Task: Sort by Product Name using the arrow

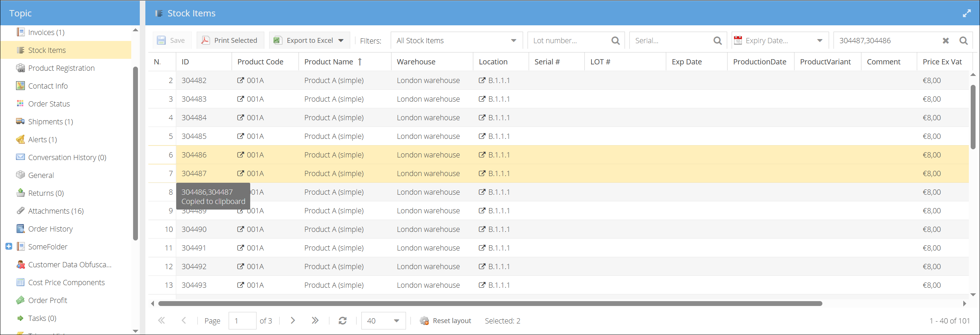Action: [x=360, y=61]
